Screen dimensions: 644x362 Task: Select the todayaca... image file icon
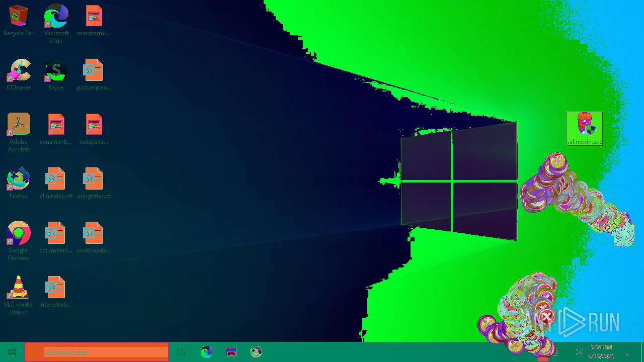[x=94, y=129]
